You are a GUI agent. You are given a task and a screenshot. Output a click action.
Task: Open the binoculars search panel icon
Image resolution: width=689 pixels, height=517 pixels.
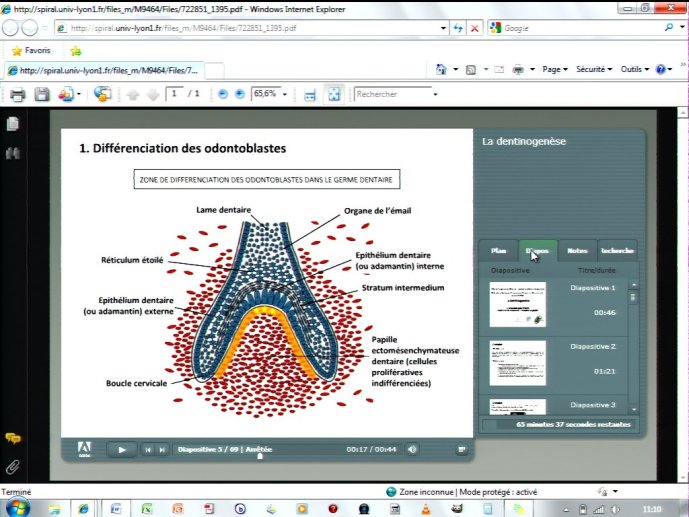click(x=13, y=153)
